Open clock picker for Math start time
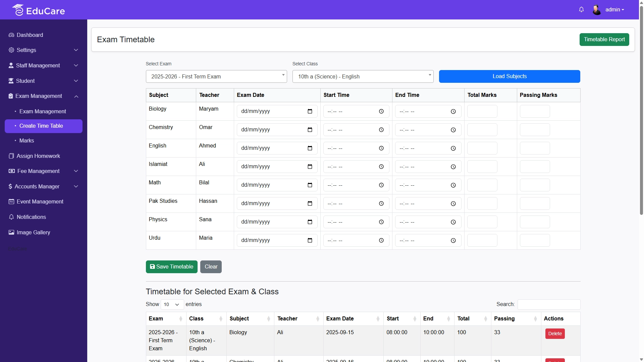 click(x=381, y=185)
